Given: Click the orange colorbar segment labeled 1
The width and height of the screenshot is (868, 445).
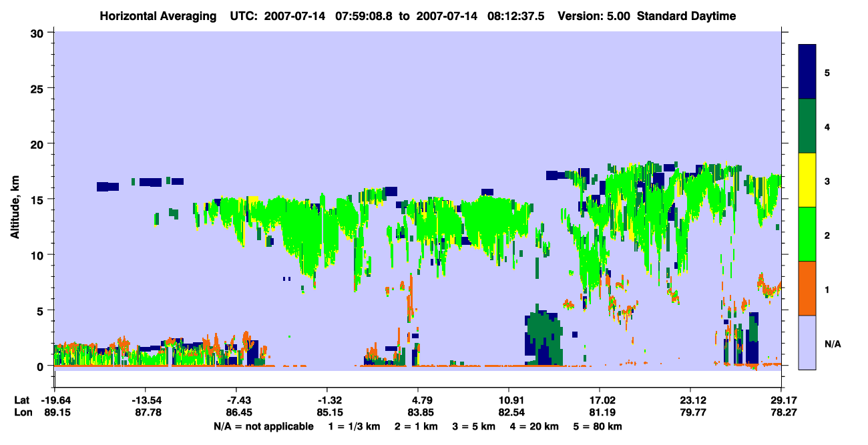Looking at the screenshot, I should 807,288.
